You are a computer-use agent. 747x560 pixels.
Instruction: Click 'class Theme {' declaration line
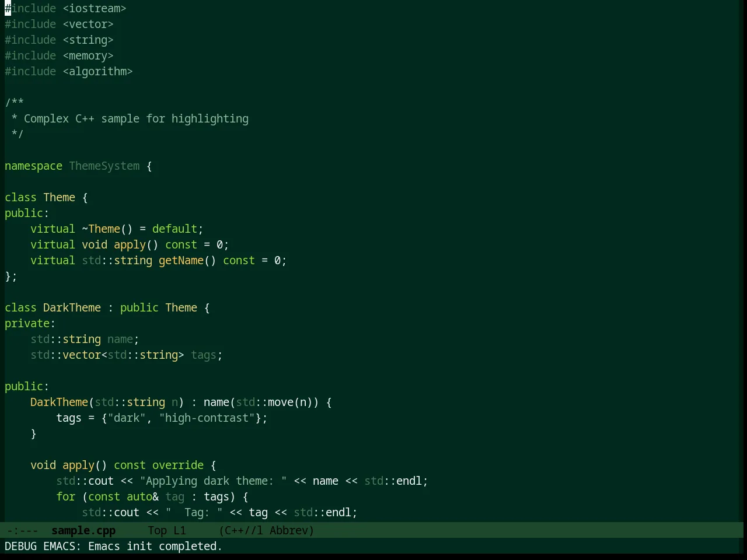(46, 198)
